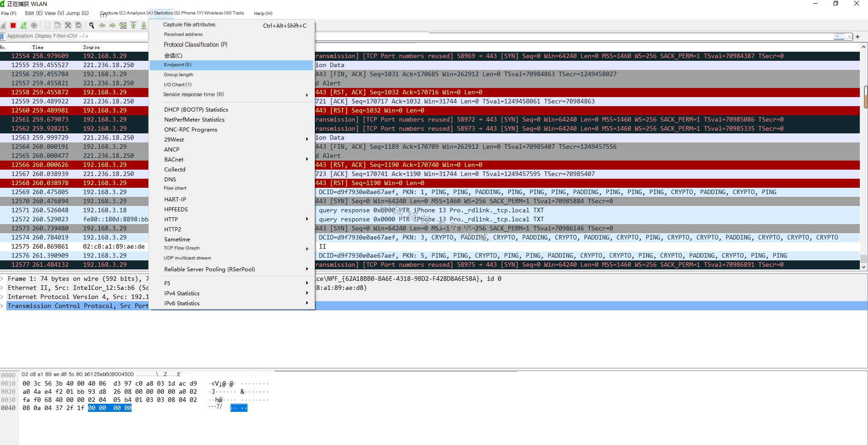Expand the BACnet submenu

[232, 160]
